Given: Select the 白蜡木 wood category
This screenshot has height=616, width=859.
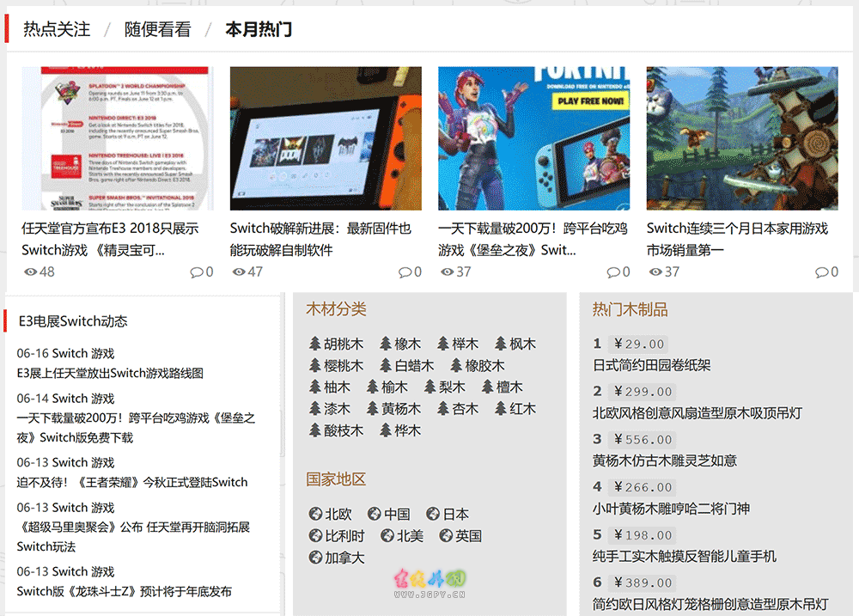Looking at the screenshot, I should [407, 365].
